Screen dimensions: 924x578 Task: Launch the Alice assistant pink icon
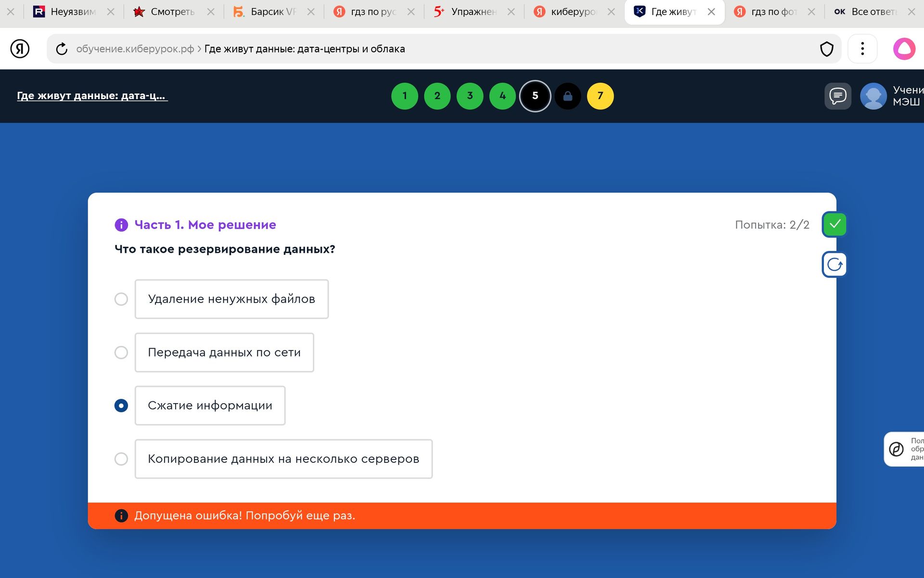pyautogui.click(x=904, y=49)
